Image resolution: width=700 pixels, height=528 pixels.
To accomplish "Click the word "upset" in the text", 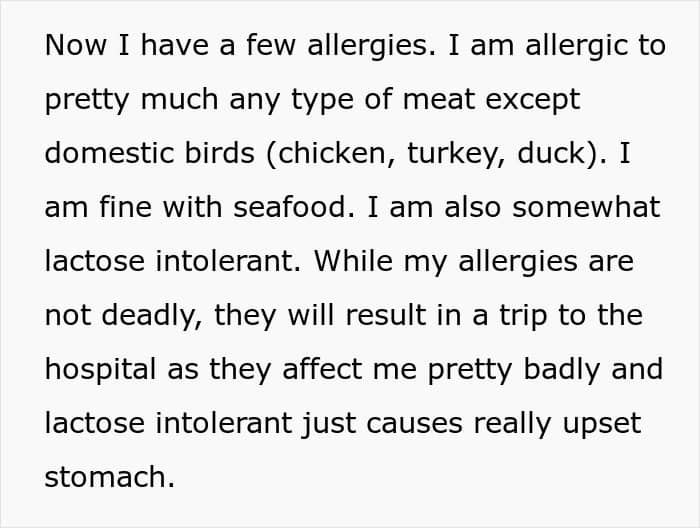I will click(598, 423).
